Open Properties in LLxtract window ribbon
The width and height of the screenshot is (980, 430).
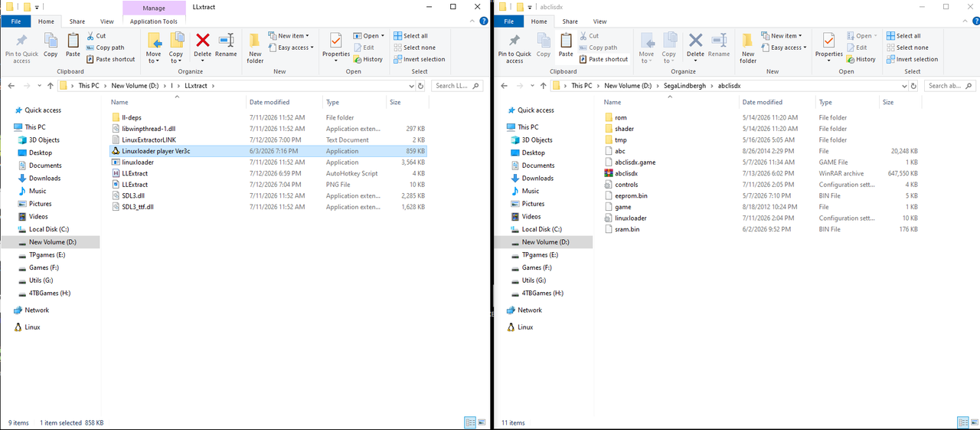pos(335,45)
